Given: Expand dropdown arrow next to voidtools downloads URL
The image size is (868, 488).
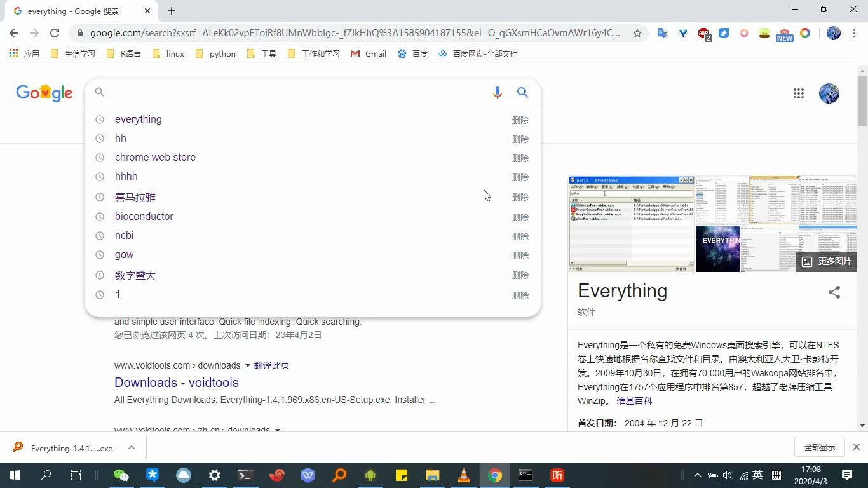Looking at the screenshot, I should [247, 365].
